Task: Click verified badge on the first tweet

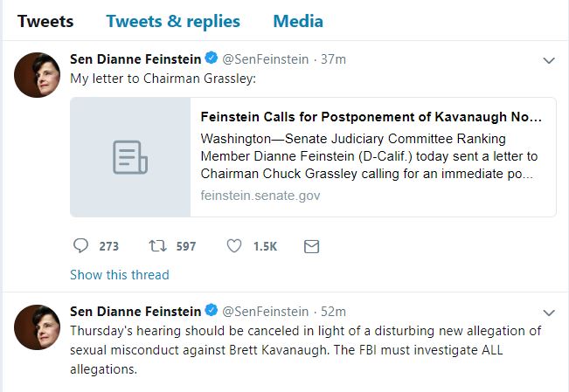Action: (211, 60)
